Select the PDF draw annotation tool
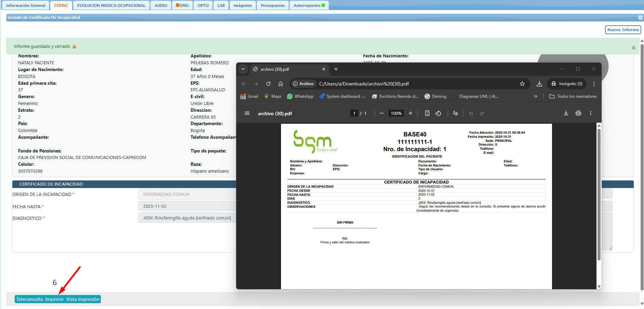644x309 pixels. (455, 113)
